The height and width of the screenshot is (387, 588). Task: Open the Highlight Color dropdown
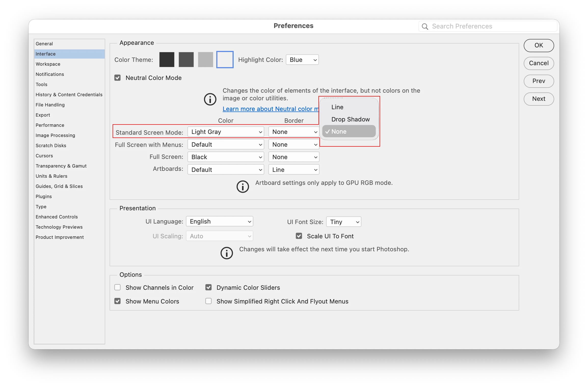coord(302,60)
